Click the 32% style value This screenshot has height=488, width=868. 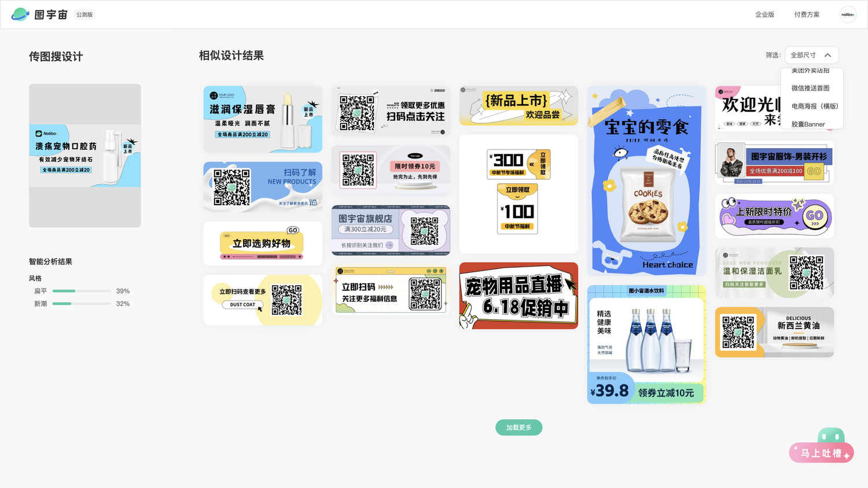coord(123,304)
